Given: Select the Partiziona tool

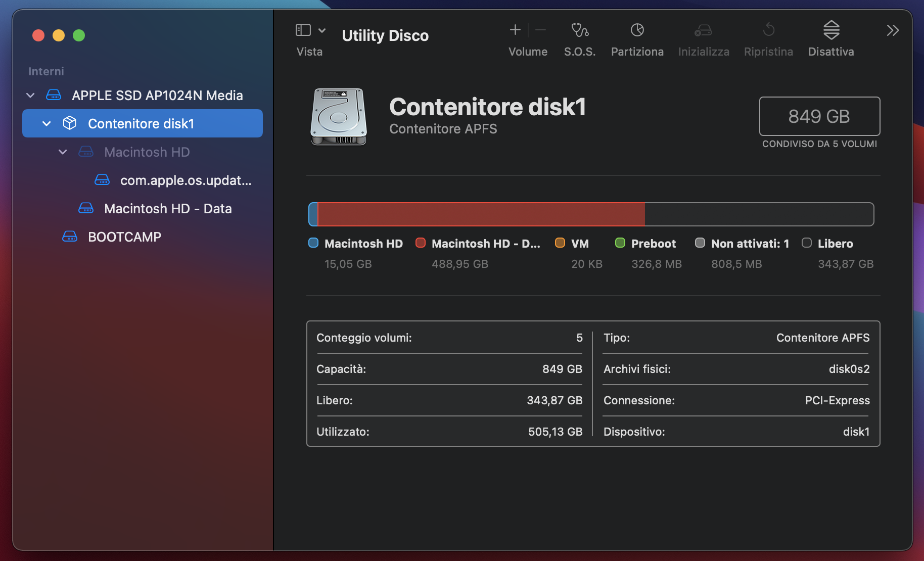Looking at the screenshot, I should (x=637, y=30).
